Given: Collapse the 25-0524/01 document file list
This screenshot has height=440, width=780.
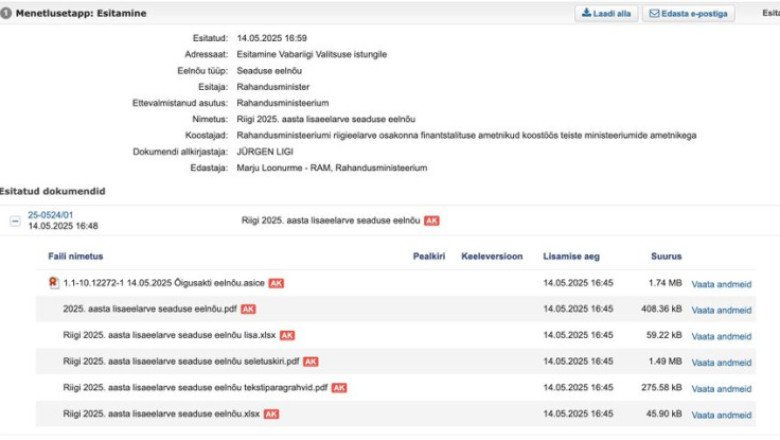Looking at the screenshot, I should [15, 221].
